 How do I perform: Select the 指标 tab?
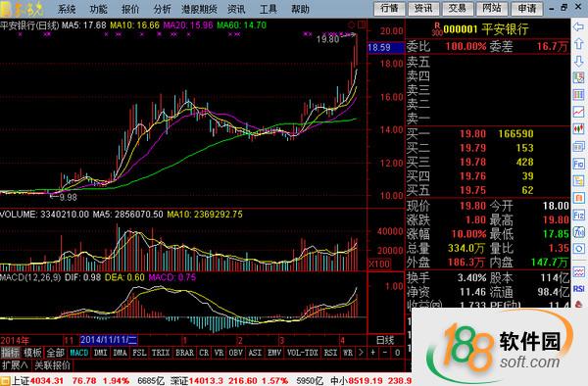click(10, 353)
